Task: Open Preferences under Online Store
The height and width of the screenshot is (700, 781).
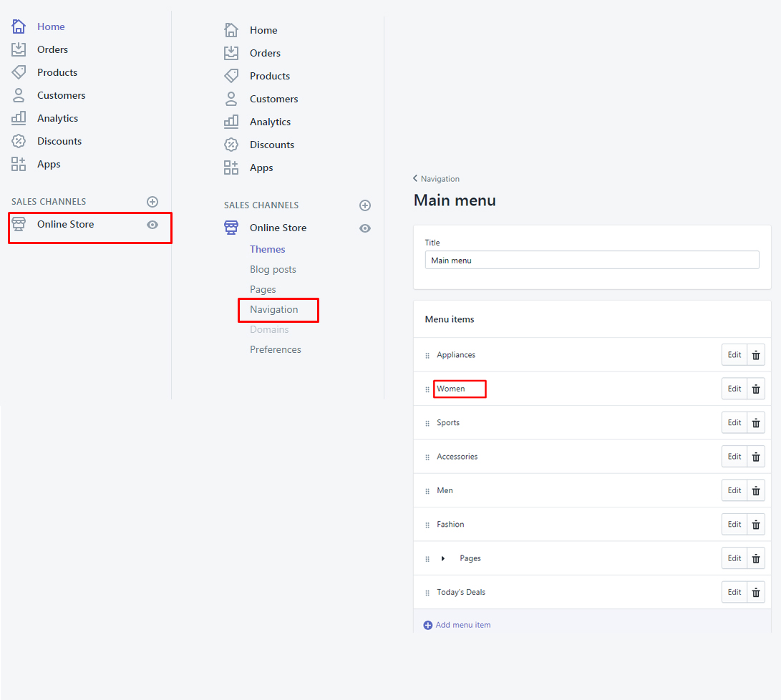Action: point(276,350)
